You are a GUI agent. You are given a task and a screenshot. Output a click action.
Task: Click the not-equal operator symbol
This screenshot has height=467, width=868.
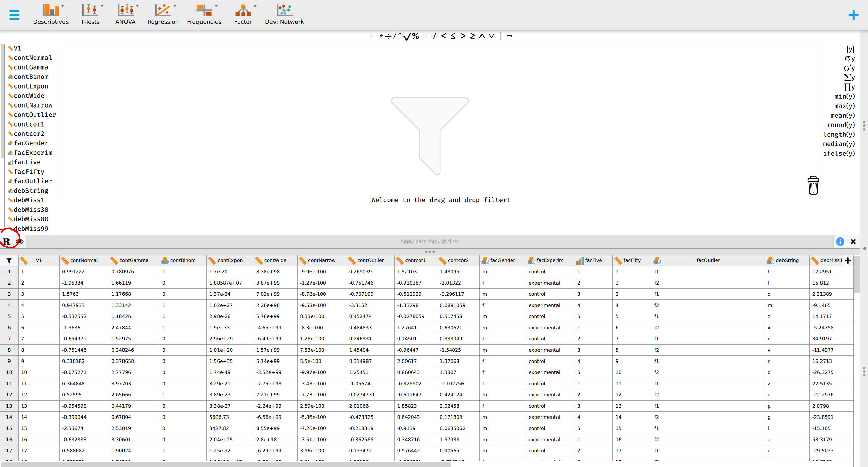[435, 36]
